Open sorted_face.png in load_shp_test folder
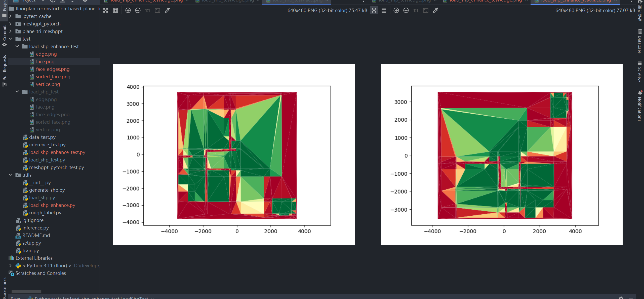644x299 pixels. 53,122
